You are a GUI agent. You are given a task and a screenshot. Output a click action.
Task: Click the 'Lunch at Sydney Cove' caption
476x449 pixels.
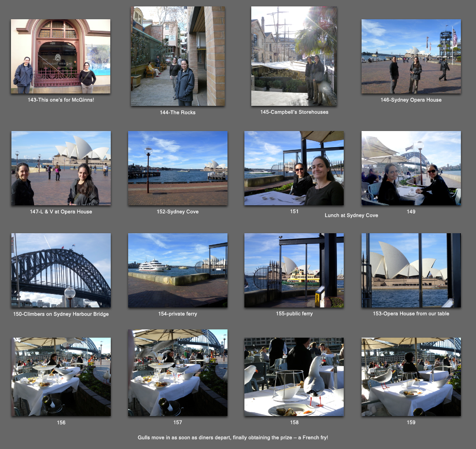[x=351, y=215]
